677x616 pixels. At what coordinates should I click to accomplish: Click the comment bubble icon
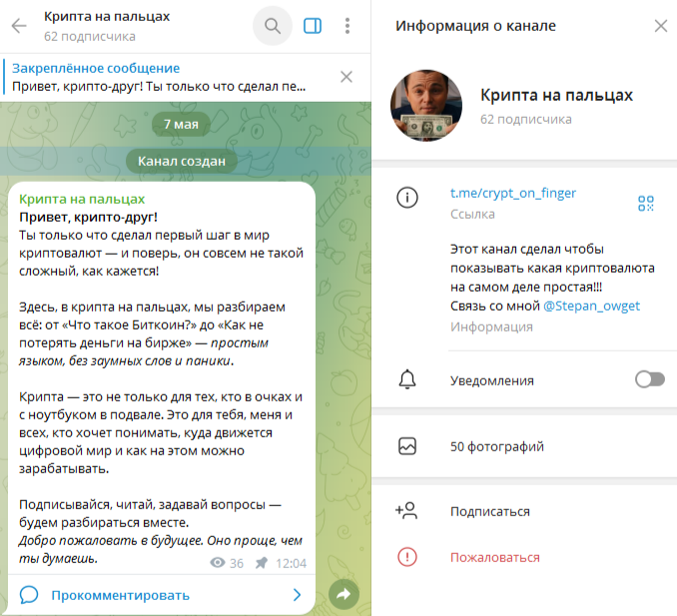pyautogui.click(x=29, y=595)
